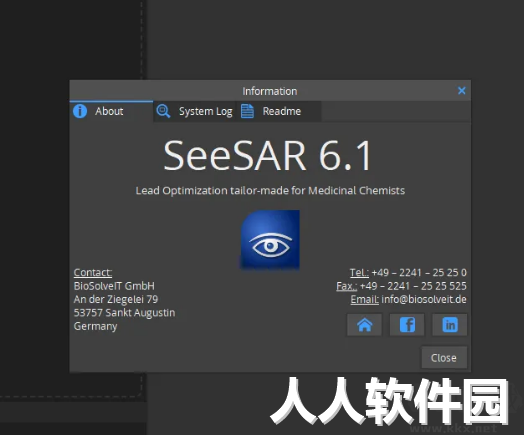Click the Information dialog title
This screenshot has height=435, width=524.
point(270,91)
